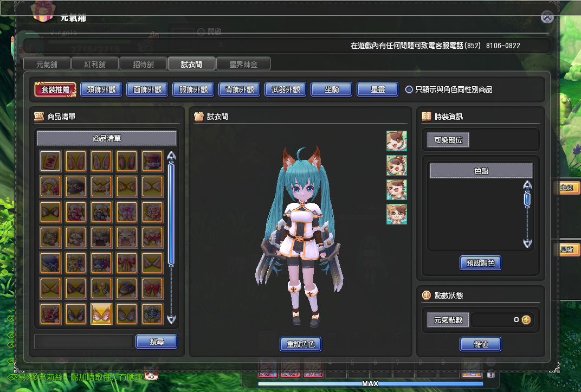581x392 pixels.
Task: Play the winking waving cat emote
Action: (x=397, y=141)
